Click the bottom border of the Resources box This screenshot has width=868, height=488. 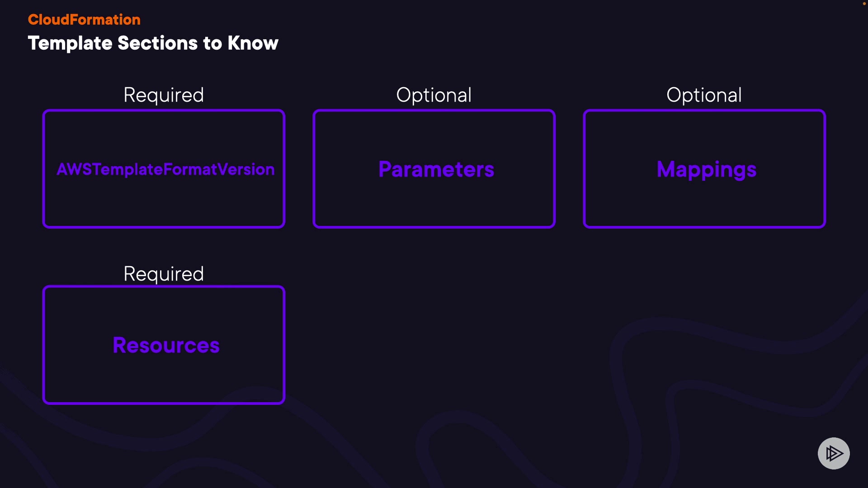point(164,403)
